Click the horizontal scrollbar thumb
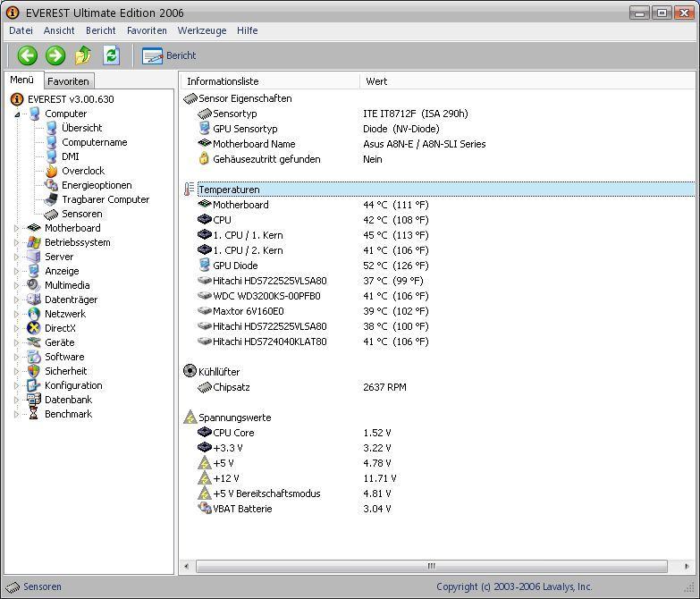 432,566
